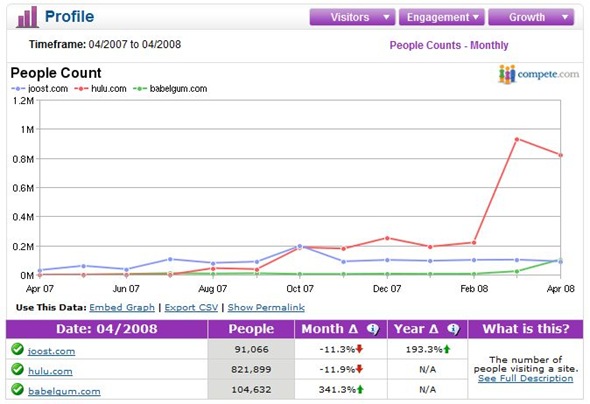Open the hulu.com link in table
The width and height of the screenshot is (590, 404).
(x=50, y=371)
